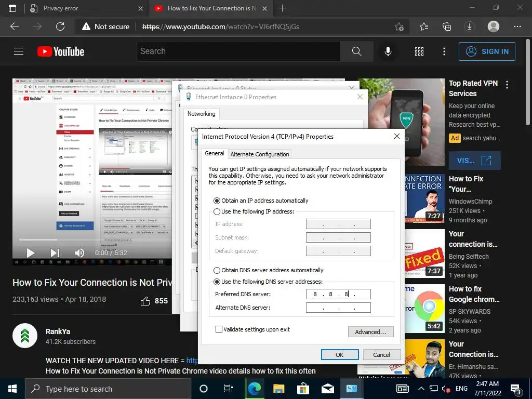Open Edge Settings and more menu

(x=517, y=26)
